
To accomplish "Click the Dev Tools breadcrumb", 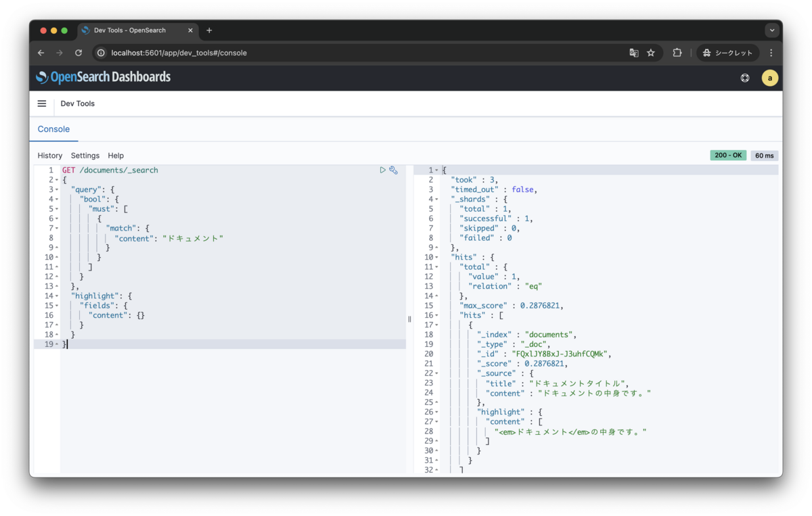I will coord(78,103).
